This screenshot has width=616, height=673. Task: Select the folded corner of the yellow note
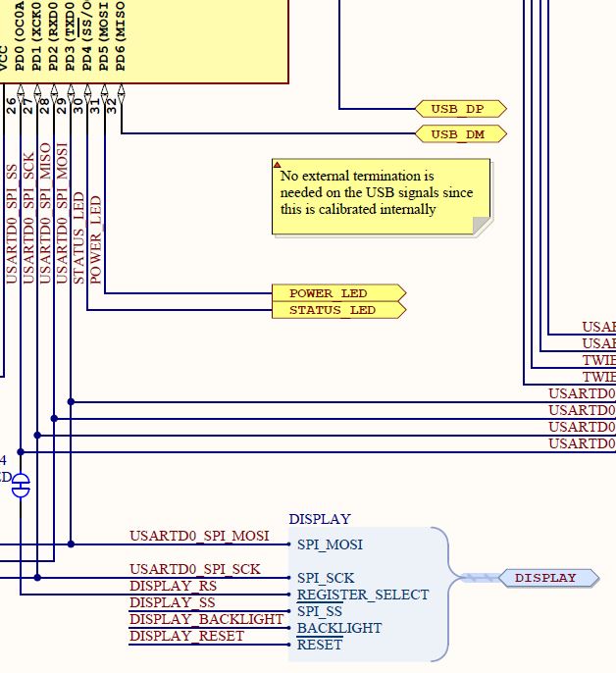click(x=482, y=226)
